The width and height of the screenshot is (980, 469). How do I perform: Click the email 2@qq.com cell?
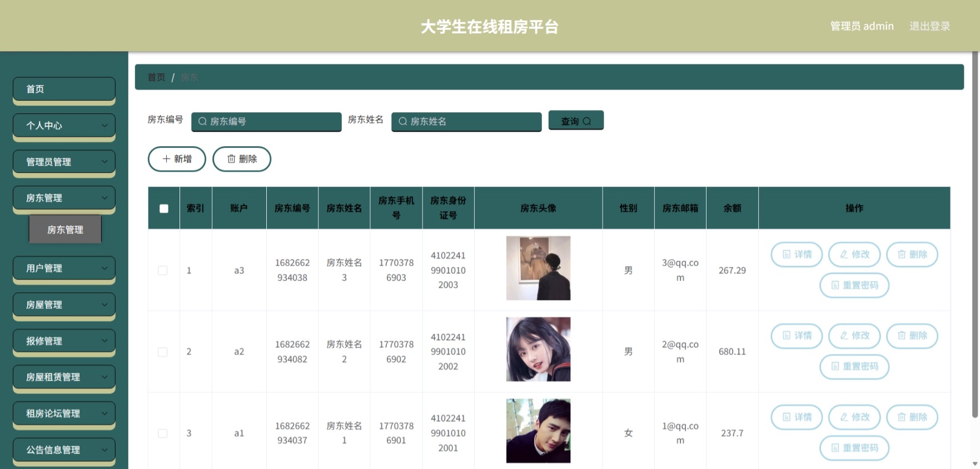coord(680,352)
